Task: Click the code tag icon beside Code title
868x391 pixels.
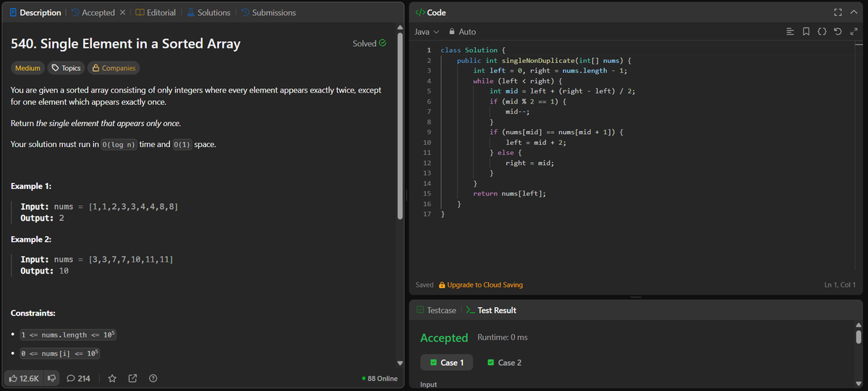Action: click(x=420, y=12)
